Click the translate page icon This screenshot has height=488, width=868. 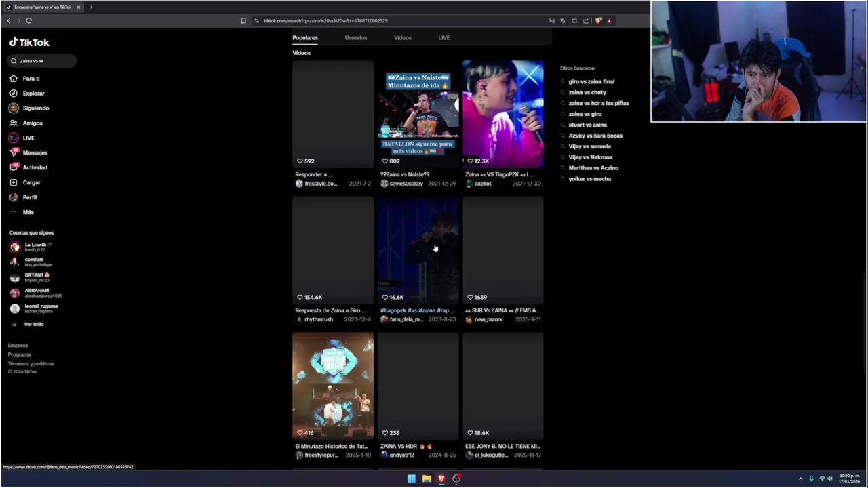(562, 21)
